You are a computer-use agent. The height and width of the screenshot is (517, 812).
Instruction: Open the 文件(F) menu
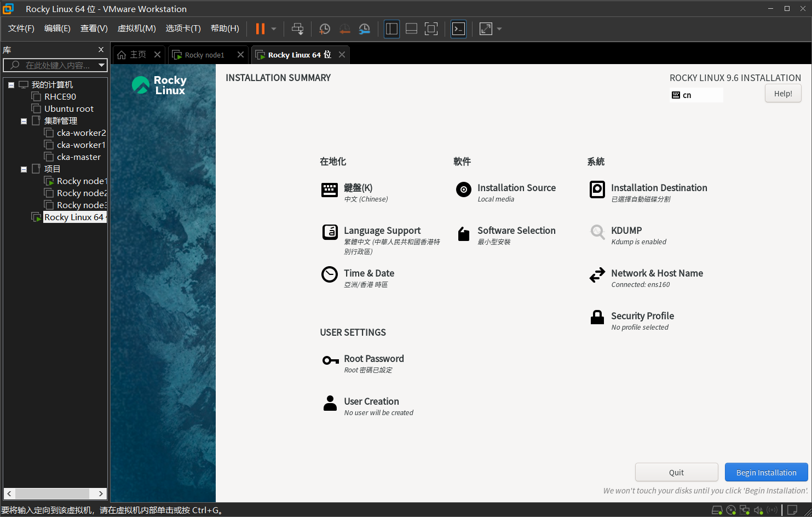(21, 28)
